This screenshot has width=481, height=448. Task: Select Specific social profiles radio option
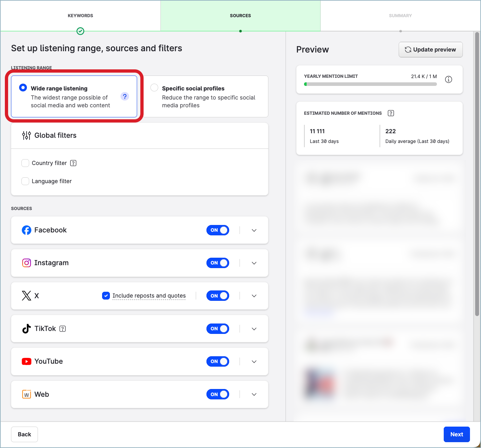155,88
